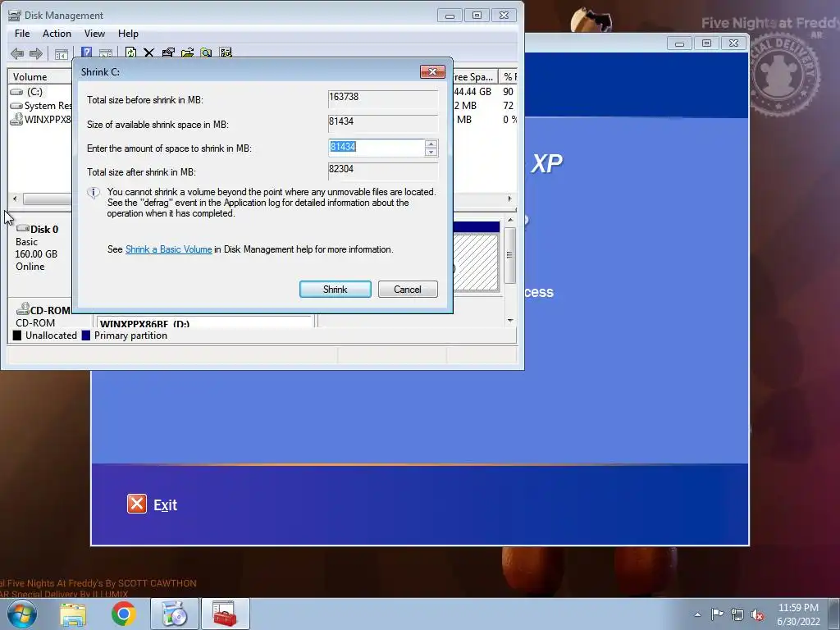This screenshot has width=840, height=630.
Task: Open the Action Center flag tray icon
Action: pyautogui.click(x=717, y=614)
